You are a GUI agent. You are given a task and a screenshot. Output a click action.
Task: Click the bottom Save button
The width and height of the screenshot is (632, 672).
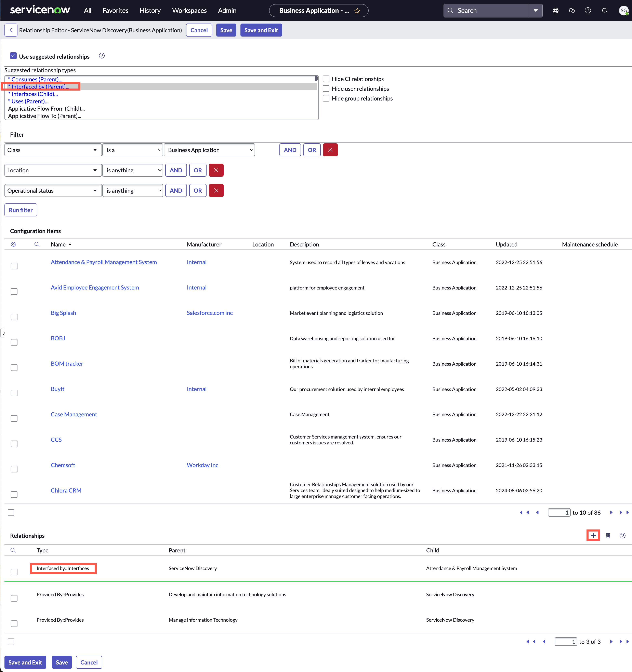click(62, 662)
